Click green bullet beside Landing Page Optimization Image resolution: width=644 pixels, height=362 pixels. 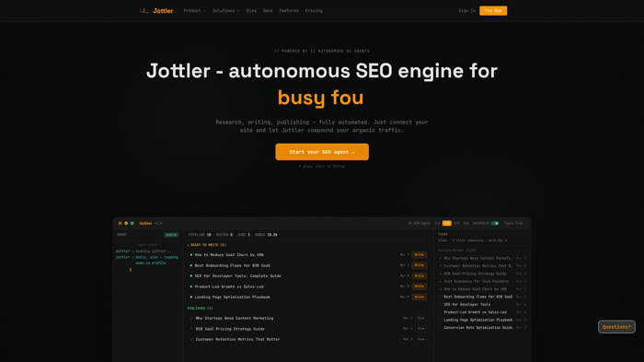click(x=191, y=297)
